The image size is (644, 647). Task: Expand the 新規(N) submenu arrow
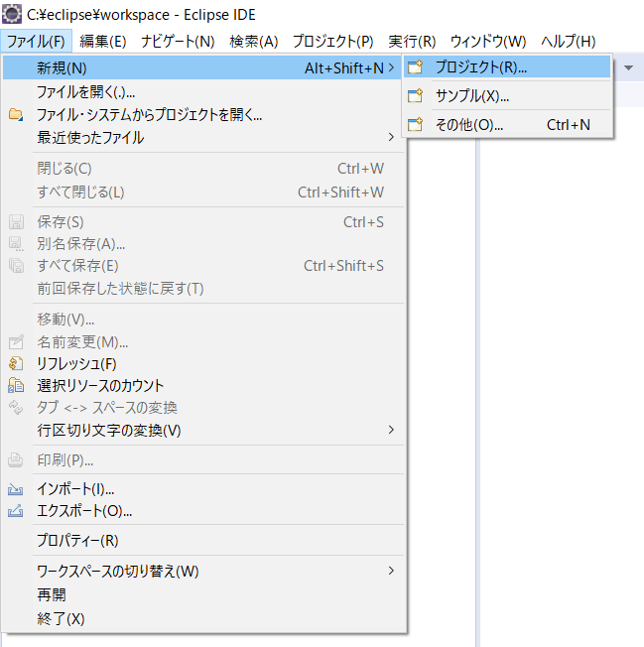tap(391, 67)
